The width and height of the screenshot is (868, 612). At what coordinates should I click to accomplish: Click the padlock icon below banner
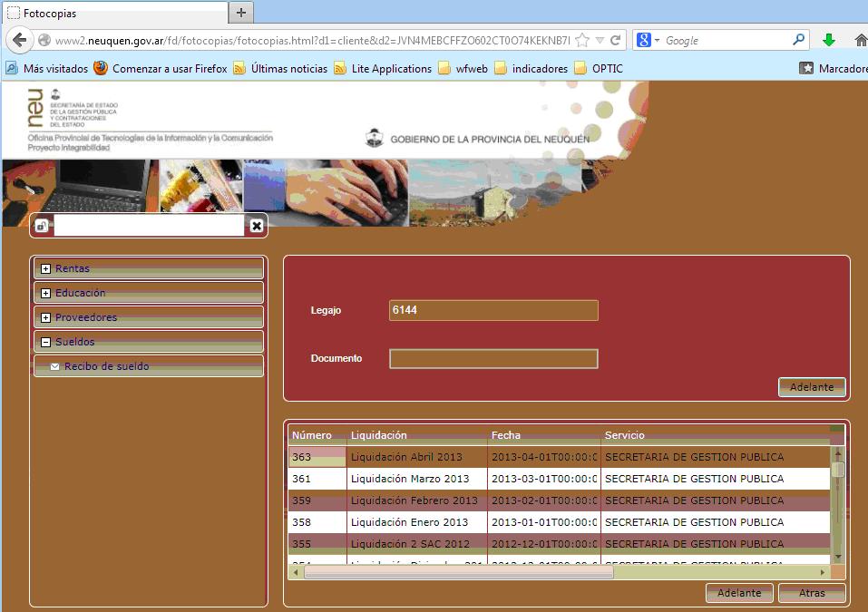tap(42, 226)
